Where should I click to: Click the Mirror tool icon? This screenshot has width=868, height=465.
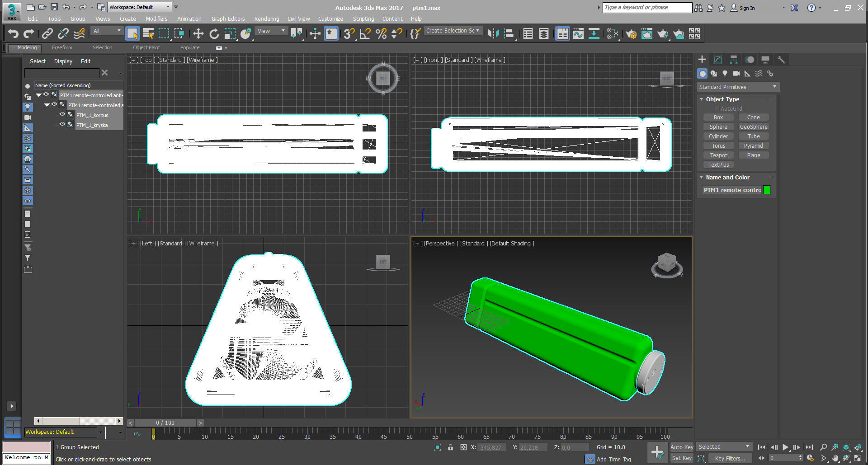(x=493, y=33)
